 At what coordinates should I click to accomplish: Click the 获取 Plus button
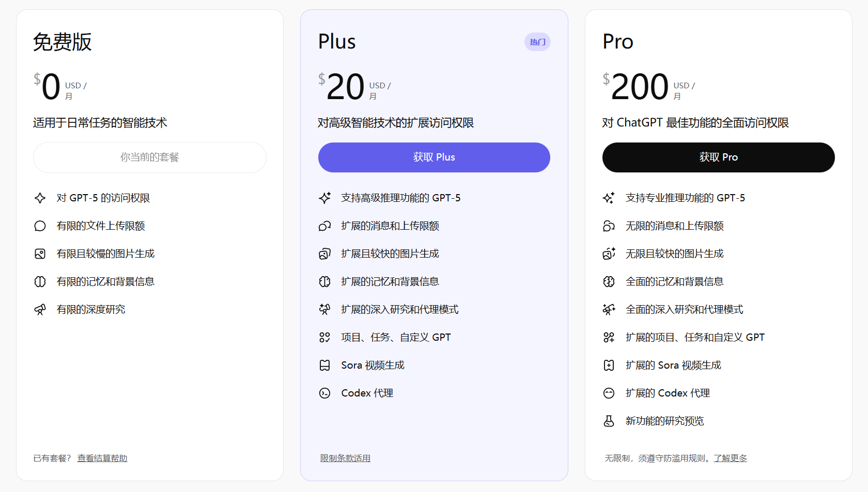click(433, 157)
